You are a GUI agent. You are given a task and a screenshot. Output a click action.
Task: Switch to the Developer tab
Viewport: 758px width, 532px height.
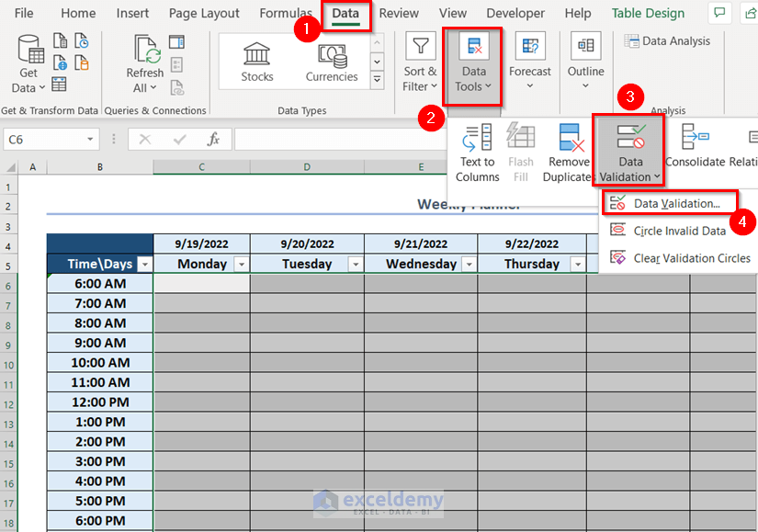pyautogui.click(x=515, y=13)
